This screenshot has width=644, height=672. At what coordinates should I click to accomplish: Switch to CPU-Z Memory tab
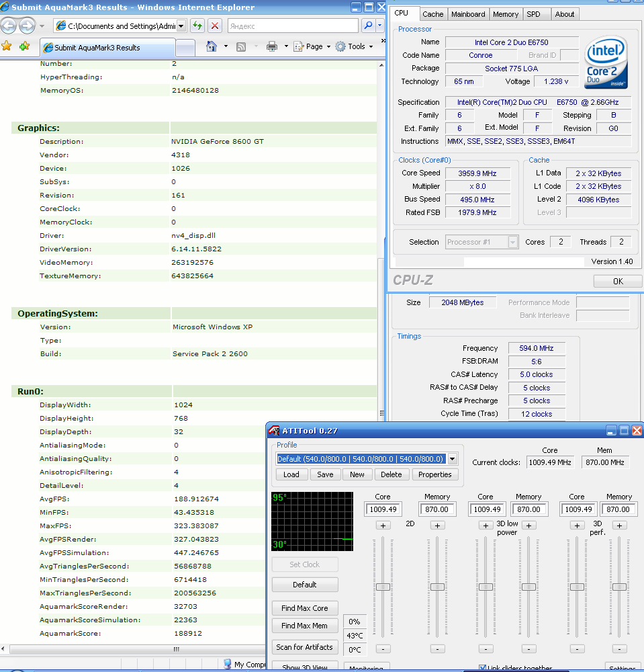click(x=506, y=14)
